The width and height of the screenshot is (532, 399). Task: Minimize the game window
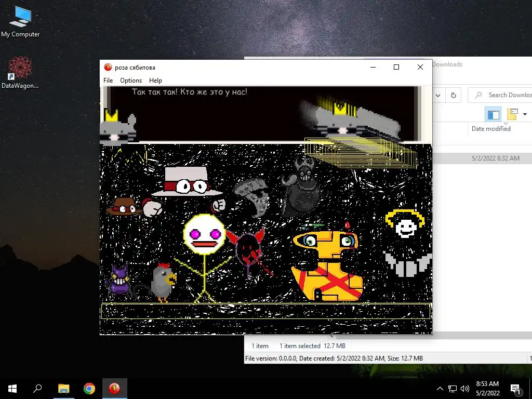tap(373, 67)
